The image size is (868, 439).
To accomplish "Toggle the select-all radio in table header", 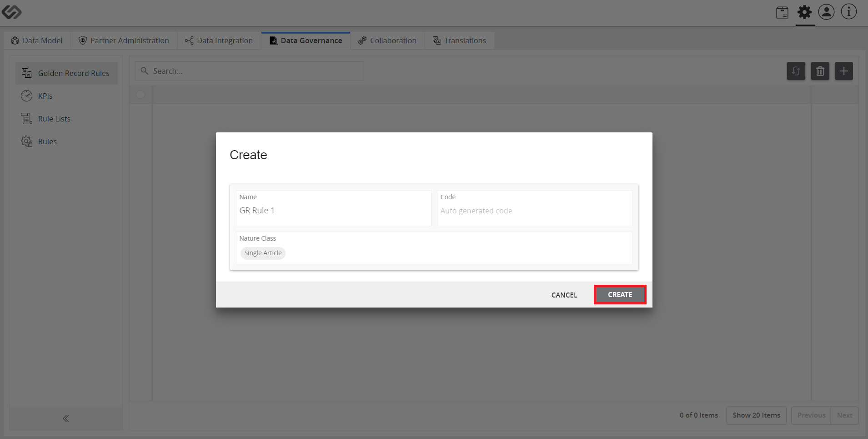I will 140,95.
